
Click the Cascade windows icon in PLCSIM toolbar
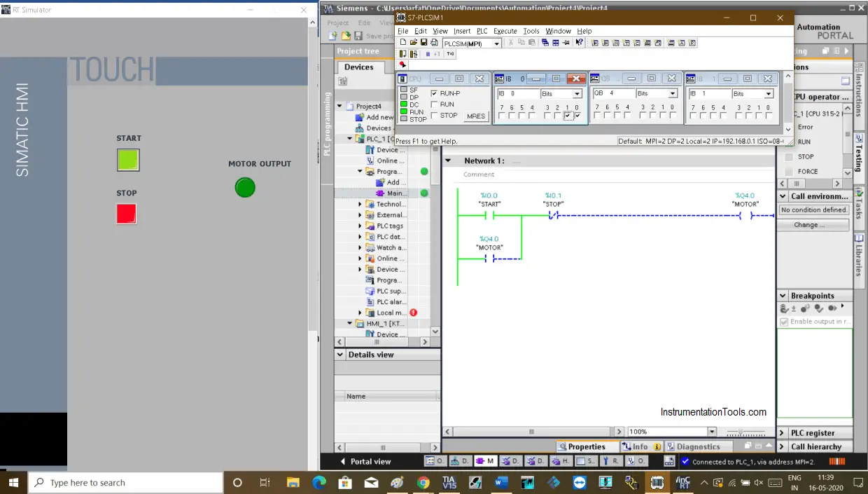(545, 43)
